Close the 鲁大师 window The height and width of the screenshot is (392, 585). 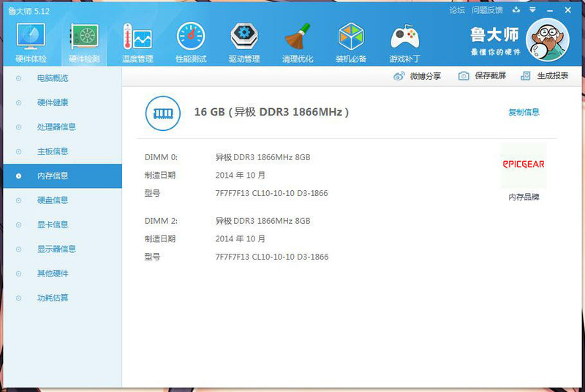coord(568,10)
